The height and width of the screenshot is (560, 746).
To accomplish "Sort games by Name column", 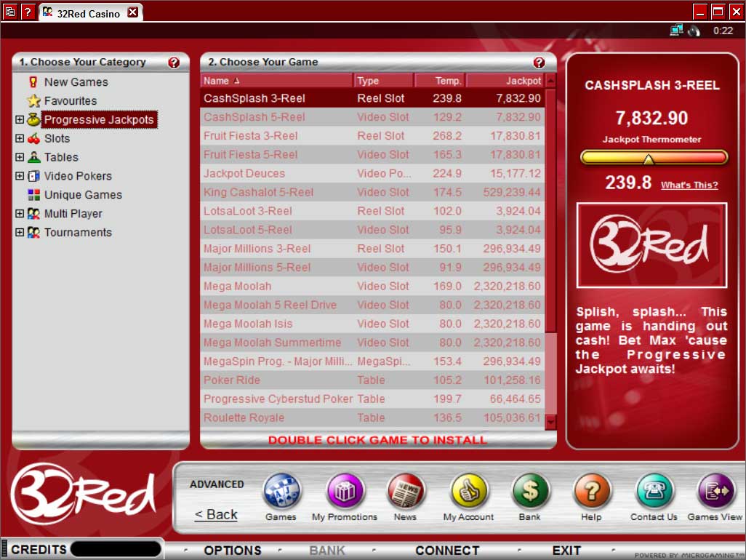I will click(277, 81).
